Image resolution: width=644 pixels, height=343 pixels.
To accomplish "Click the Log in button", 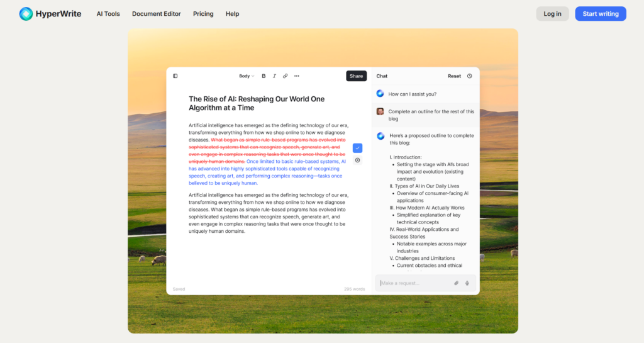I will tap(552, 14).
